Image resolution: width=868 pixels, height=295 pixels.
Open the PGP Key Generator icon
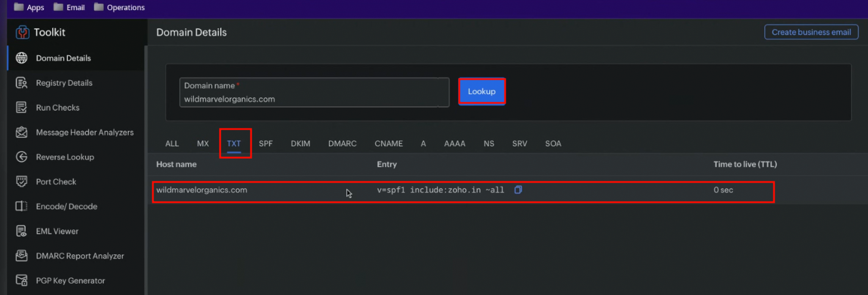point(21,281)
